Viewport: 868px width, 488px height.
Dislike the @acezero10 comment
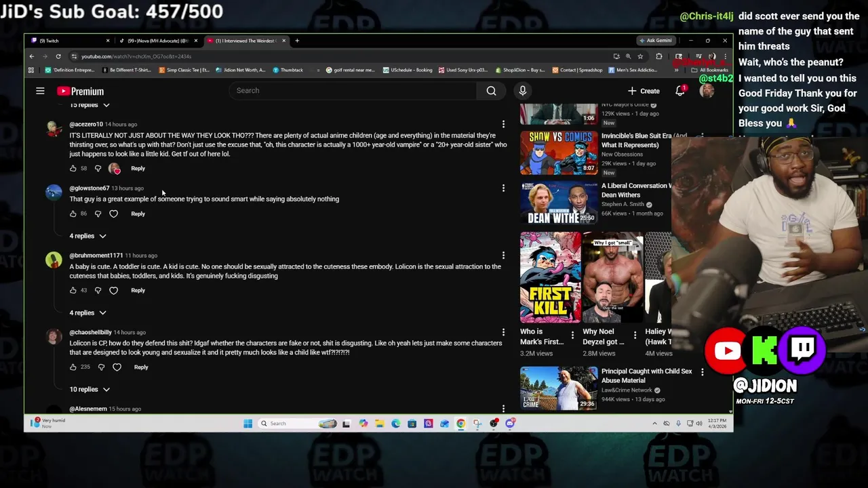click(98, 168)
